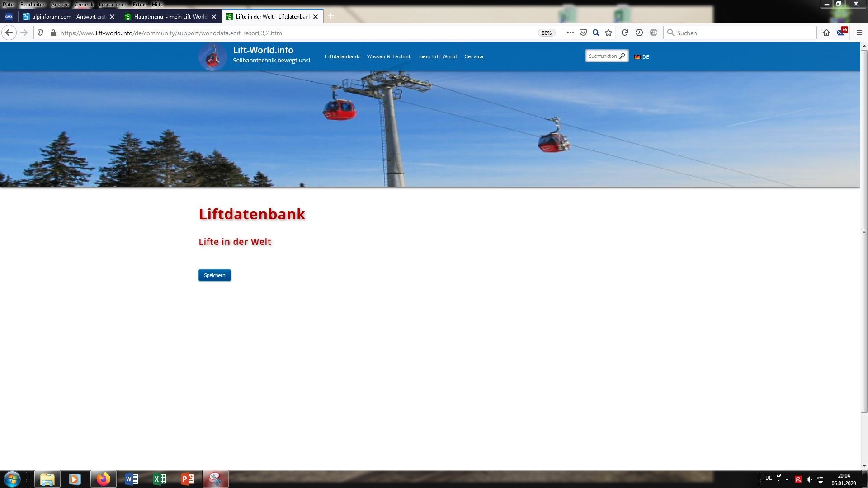Bookmark the page with the star icon
Image resolution: width=868 pixels, height=488 pixels.
click(608, 33)
